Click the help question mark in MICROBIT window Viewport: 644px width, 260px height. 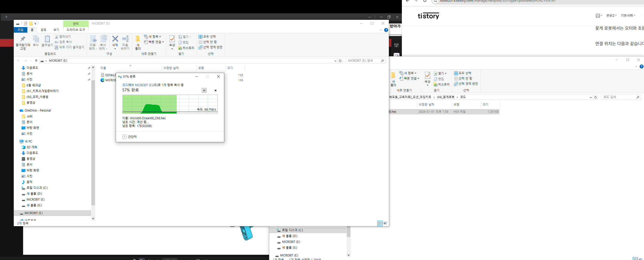click(x=386, y=30)
